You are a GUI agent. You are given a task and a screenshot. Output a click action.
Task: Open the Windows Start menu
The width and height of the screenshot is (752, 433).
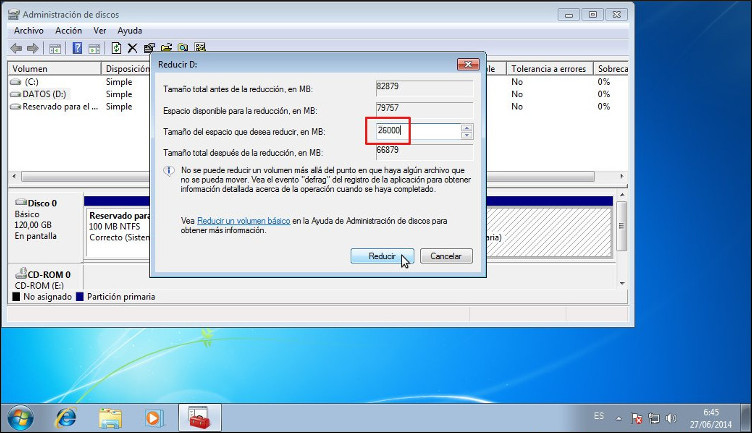pos(20,418)
